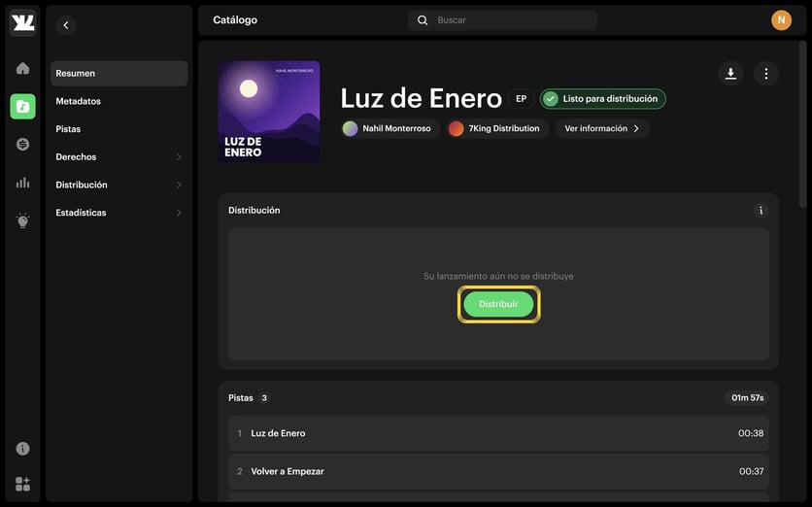Open the three-dot more options menu
The image size is (812, 507).
click(x=766, y=74)
